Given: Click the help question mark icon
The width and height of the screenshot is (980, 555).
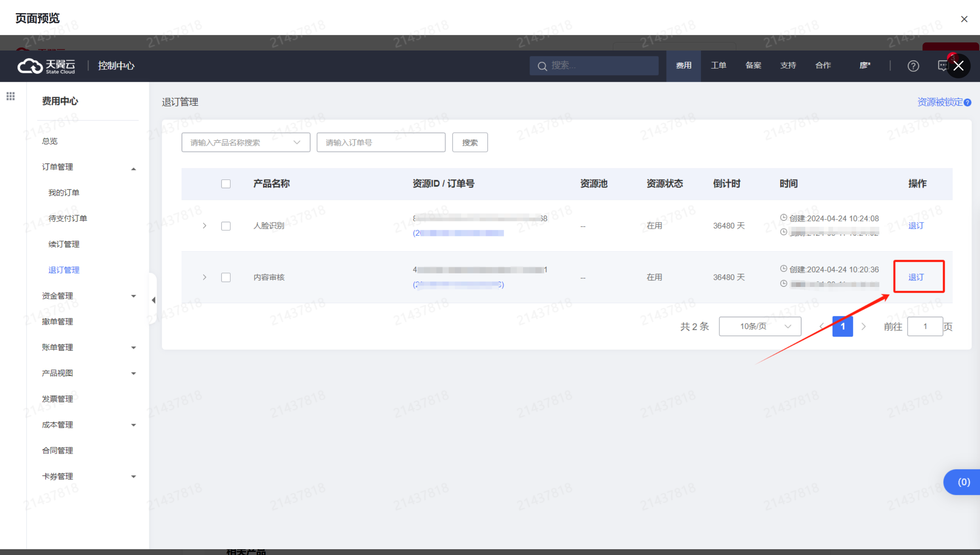Looking at the screenshot, I should click(x=913, y=66).
